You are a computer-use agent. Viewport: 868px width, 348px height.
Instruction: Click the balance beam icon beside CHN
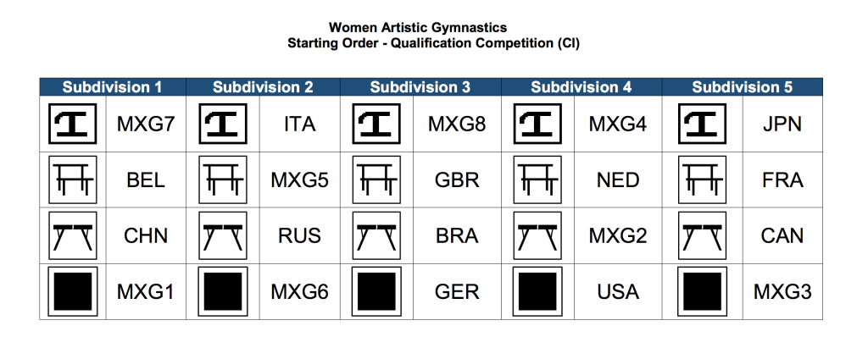pos(73,235)
